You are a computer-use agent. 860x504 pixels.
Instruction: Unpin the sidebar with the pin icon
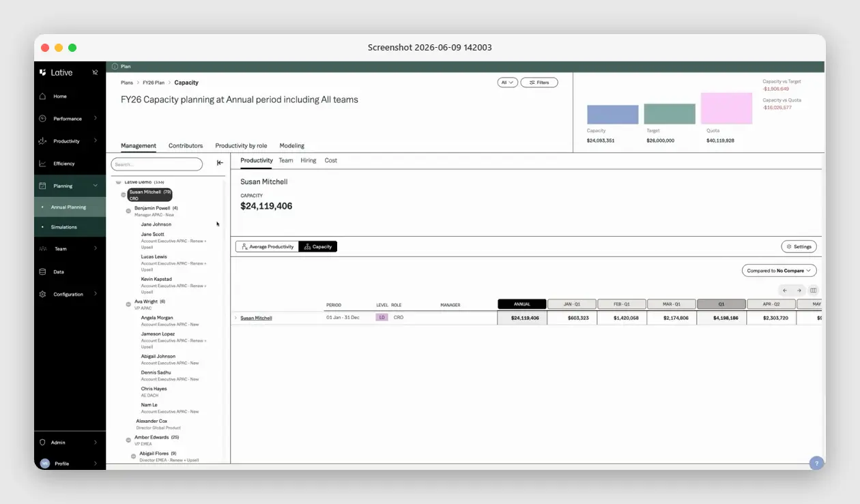coord(95,72)
